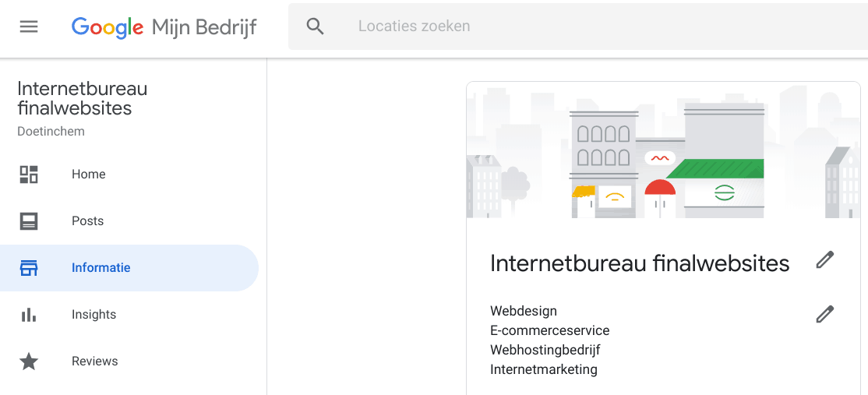Click the Google Mijn Bedrijf logo
Screen dimensions: 868x395
coord(164,26)
